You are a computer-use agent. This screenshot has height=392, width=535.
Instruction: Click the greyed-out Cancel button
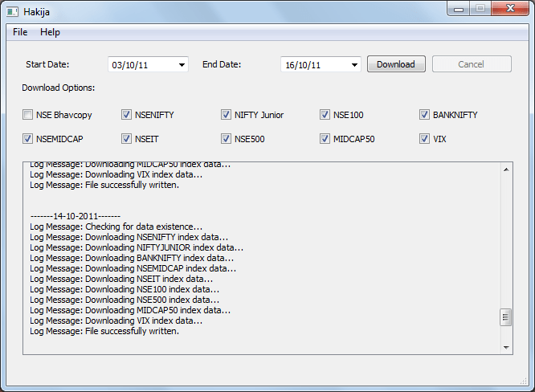point(472,64)
